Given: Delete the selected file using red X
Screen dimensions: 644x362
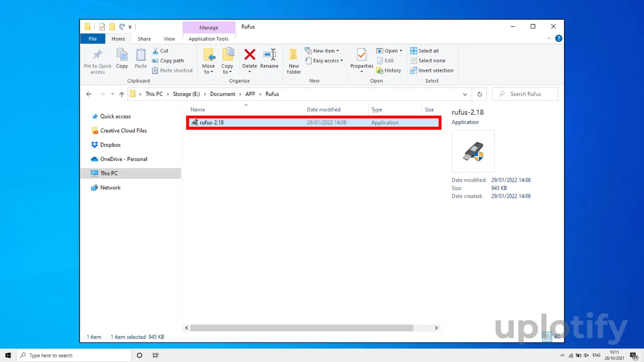Looking at the screenshot, I should pyautogui.click(x=250, y=54).
